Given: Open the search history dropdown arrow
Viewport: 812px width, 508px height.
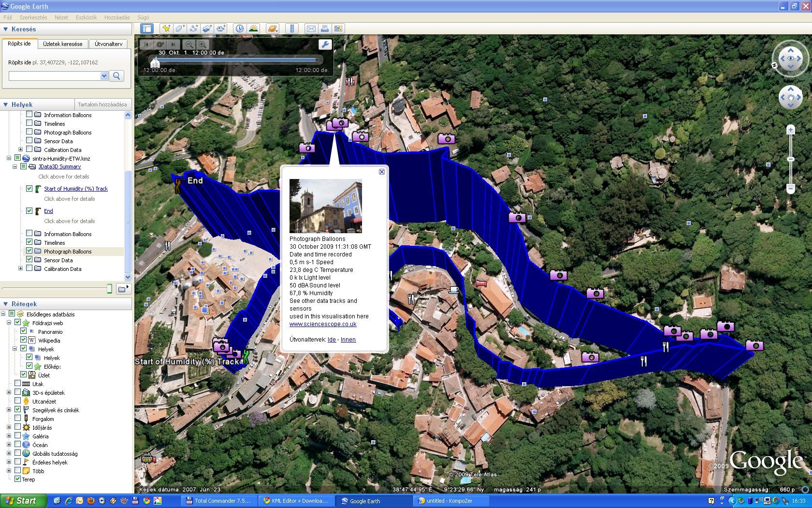Looking at the screenshot, I should (104, 76).
